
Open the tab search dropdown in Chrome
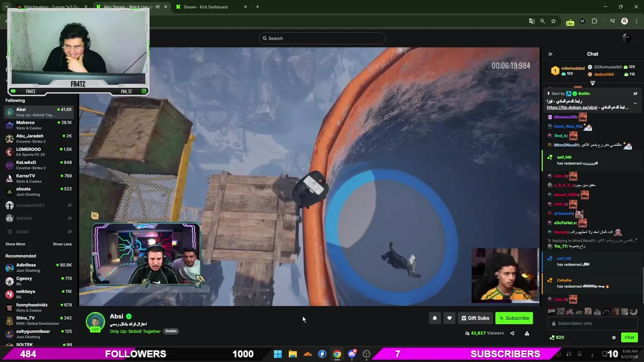pos(7,7)
